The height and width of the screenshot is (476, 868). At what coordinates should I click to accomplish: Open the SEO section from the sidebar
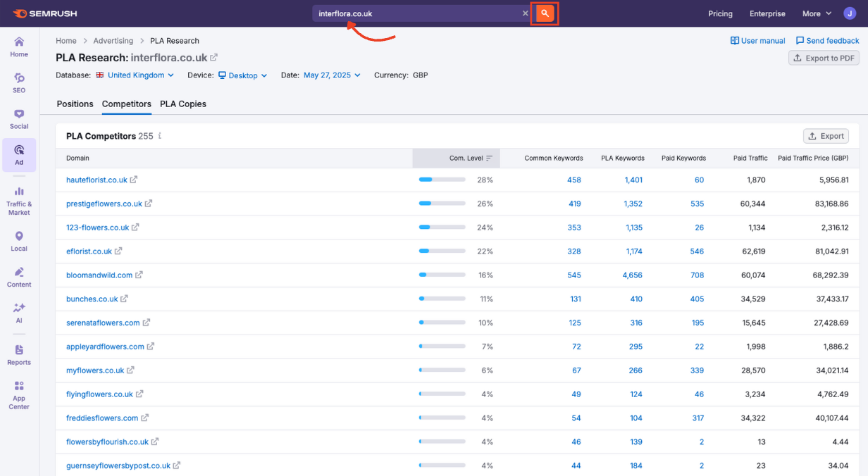click(x=18, y=81)
